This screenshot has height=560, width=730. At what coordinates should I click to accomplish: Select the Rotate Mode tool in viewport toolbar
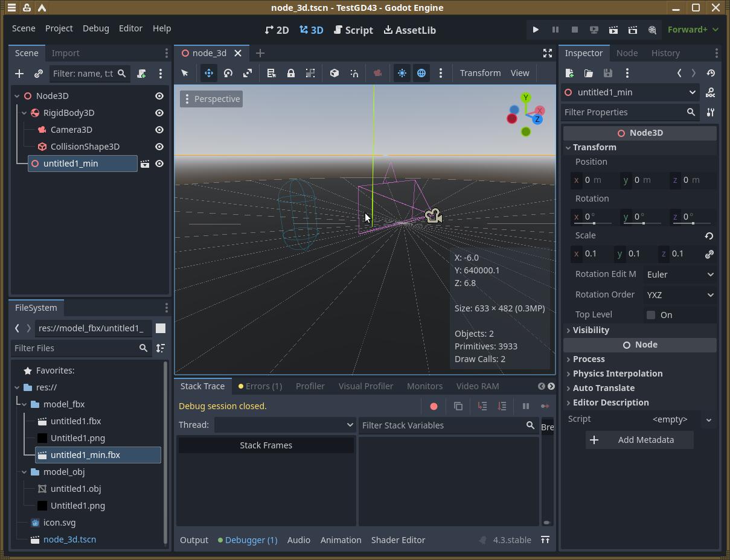(228, 73)
